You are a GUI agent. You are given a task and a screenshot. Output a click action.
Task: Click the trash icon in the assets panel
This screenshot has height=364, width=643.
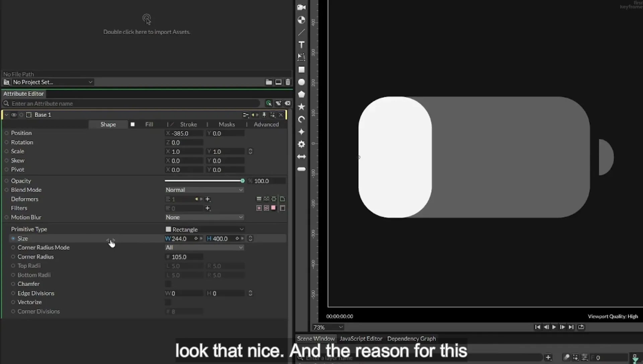[288, 82]
